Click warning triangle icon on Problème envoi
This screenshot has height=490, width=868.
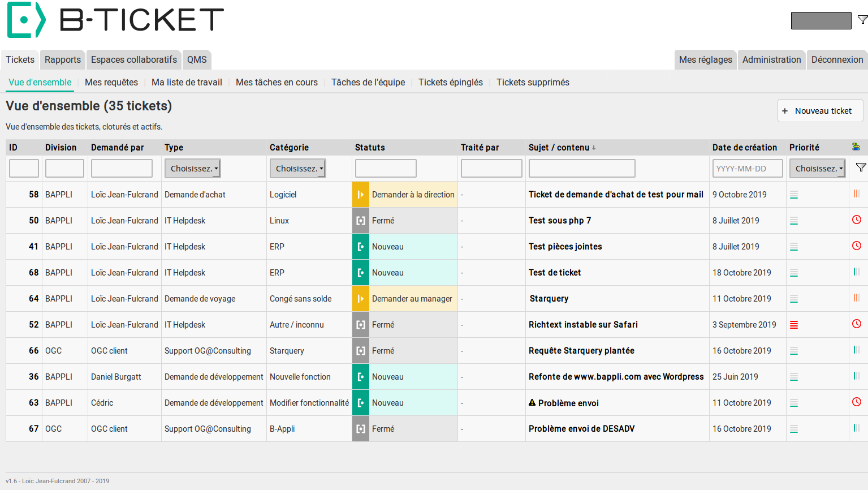(532, 403)
